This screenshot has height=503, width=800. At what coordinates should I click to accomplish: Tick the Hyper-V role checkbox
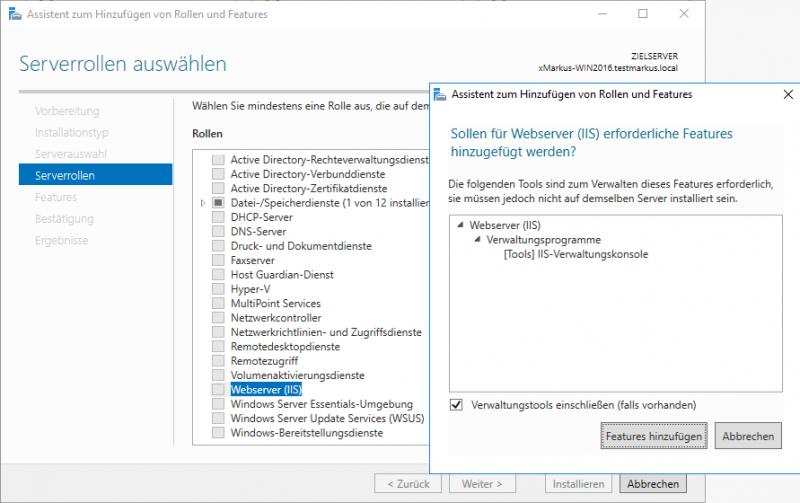tap(218, 289)
